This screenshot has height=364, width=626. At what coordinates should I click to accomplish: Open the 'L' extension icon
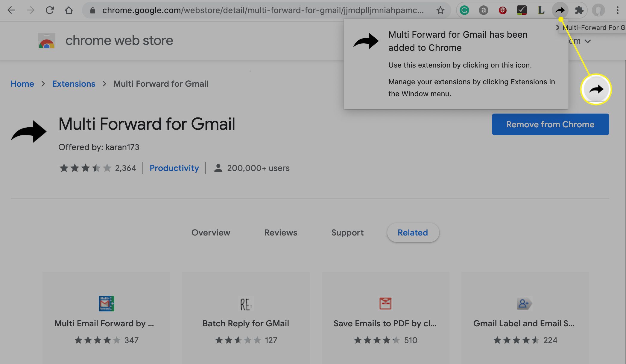541,10
